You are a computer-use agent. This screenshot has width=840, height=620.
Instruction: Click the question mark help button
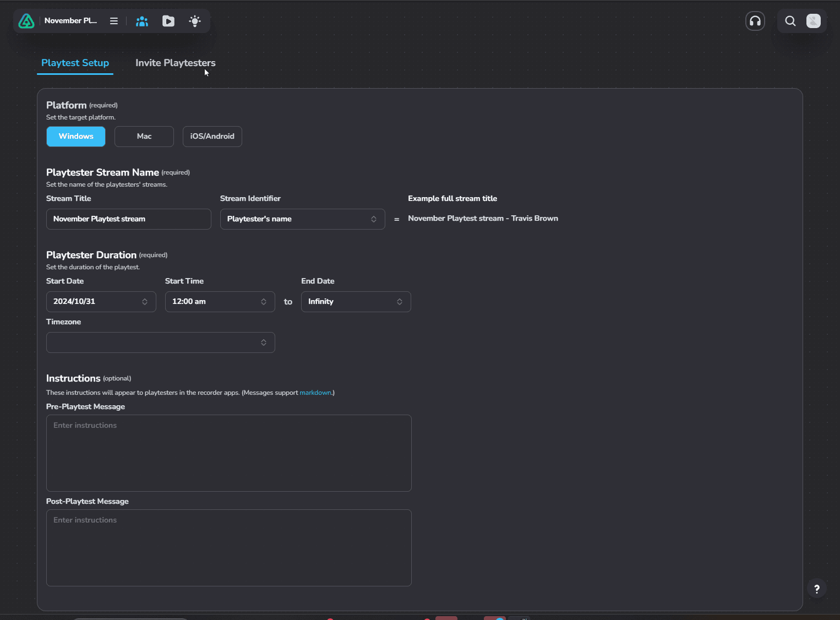(817, 589)
